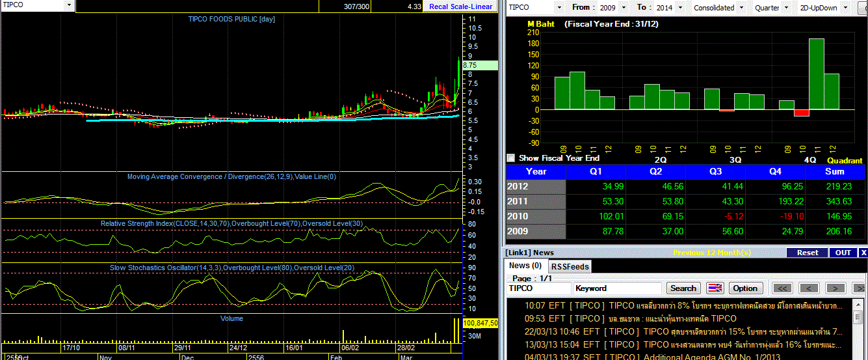This screenshot has width=868, height=360.
Task: Click the Recal Scale-Linear link
Action: (461, 6)
